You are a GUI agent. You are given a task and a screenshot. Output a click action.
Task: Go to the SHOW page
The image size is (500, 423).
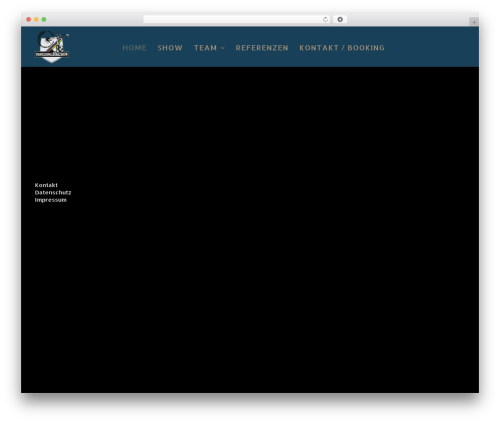pyautogui.click(x=170, y=48)
